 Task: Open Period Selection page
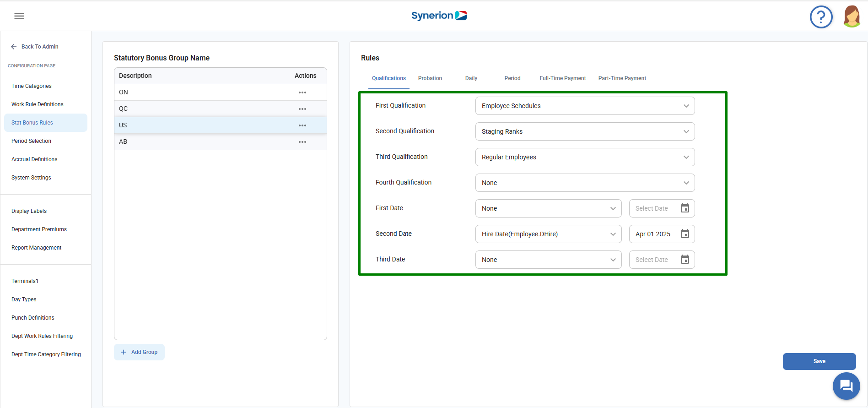coord(46,141)
